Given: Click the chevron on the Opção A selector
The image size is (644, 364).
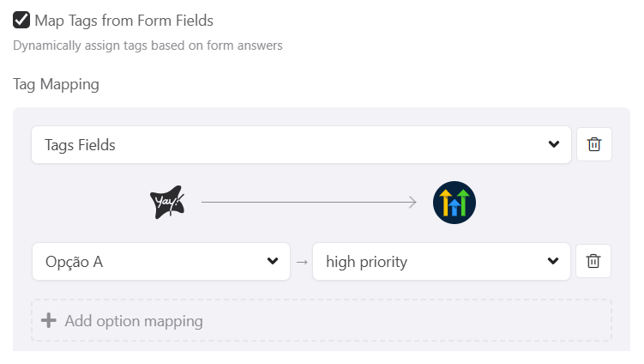Looking at the screenshot, I should [x=273, y=262].
